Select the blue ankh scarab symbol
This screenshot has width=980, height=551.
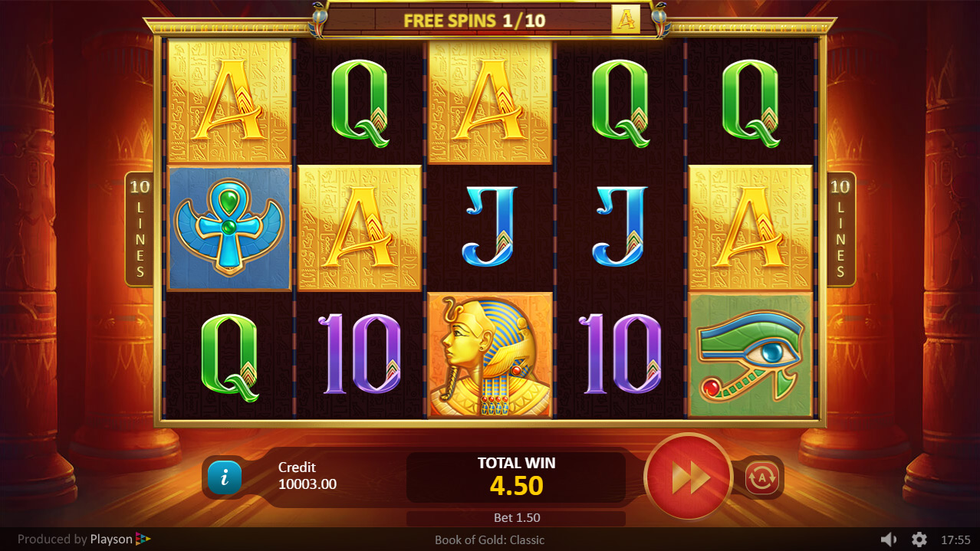tap(229, 228)
